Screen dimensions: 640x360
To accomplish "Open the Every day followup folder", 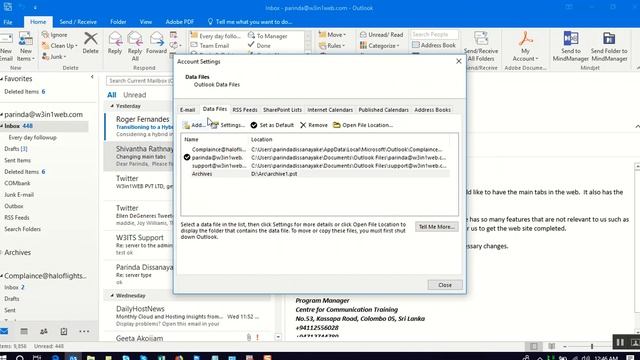I will [x=33, y=138].
